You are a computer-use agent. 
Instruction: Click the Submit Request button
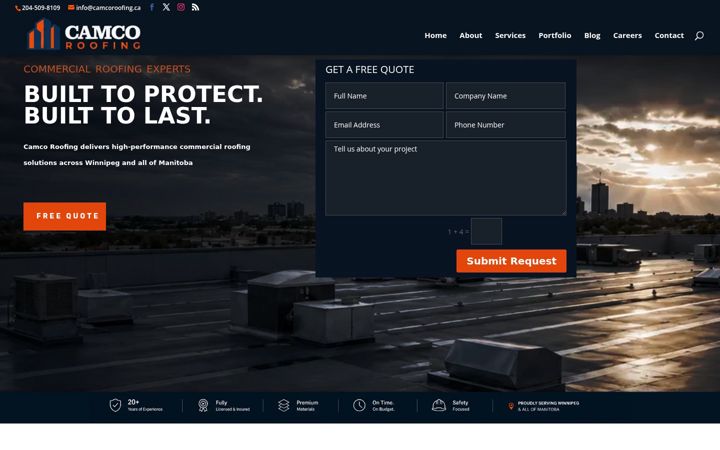tap(511, 261)
